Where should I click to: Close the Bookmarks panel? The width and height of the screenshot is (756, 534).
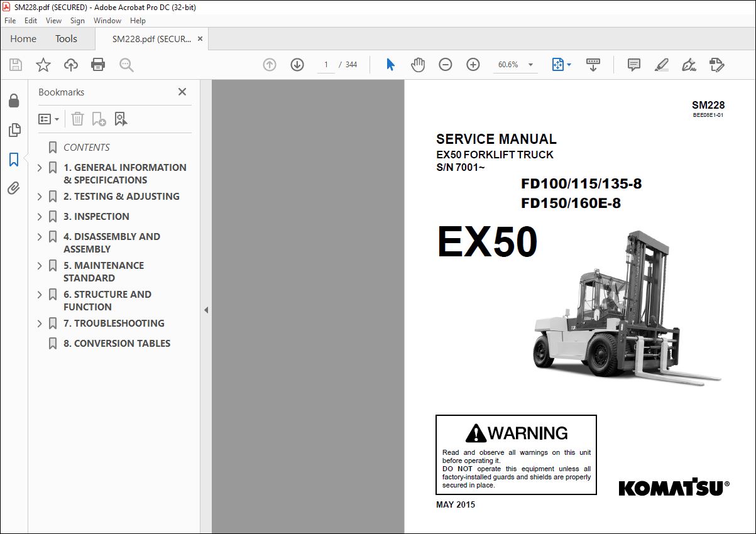pos(182,92)
